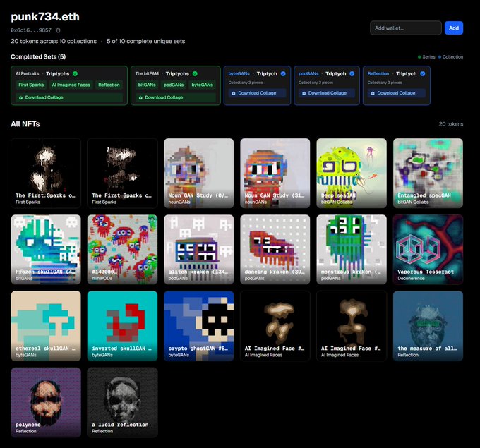Image resolution: width=480 pixels, height=448 pixels.
Task: Download Collage for podGANs Triptych
Action: (327, 93)
